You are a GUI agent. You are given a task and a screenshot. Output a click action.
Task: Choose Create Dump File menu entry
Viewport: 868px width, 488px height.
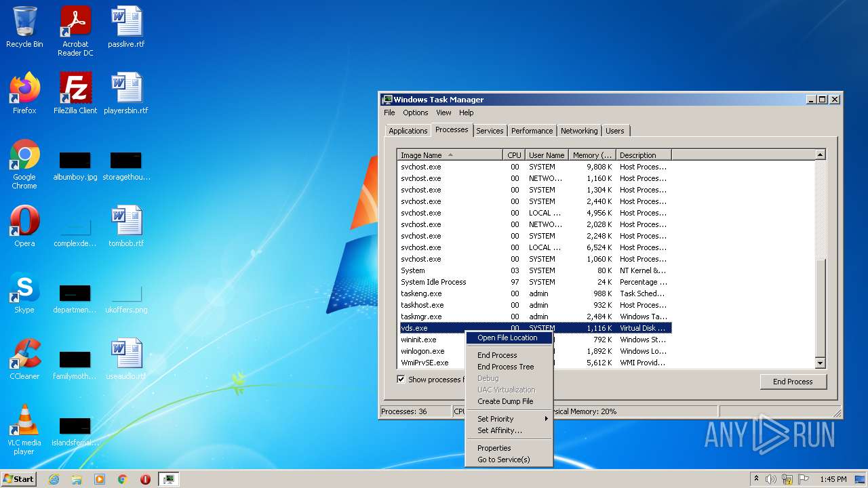pos(509,401)
